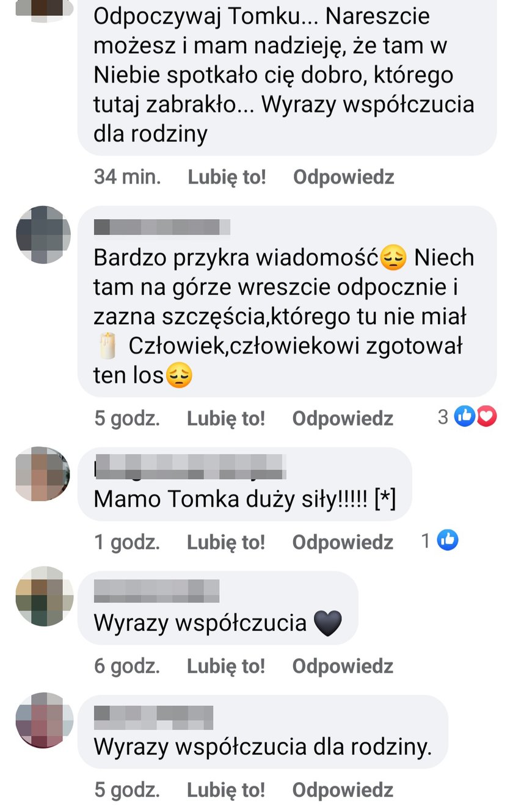The image size is (513, 812).
Task: Like the Bardzo przykra wiadomość comment
Action: coord(226,418)
